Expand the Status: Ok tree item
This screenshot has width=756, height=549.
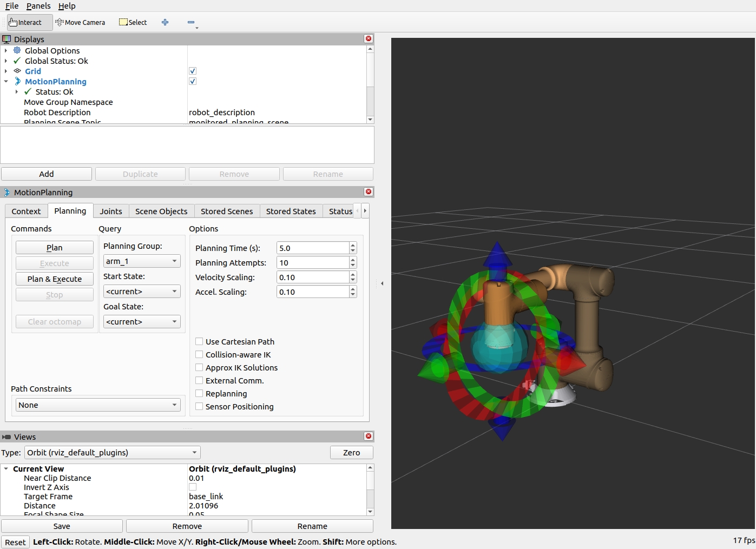(17, 91)
